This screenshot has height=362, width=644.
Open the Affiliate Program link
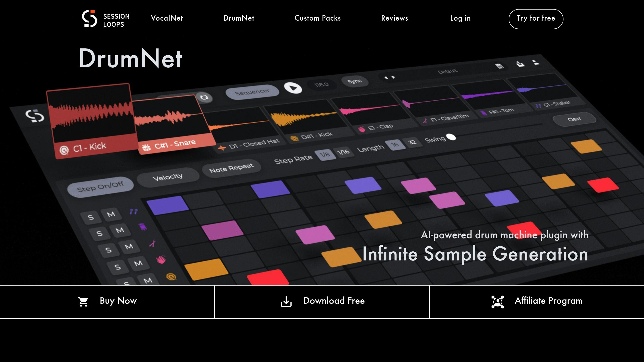(x=537, y=302)
